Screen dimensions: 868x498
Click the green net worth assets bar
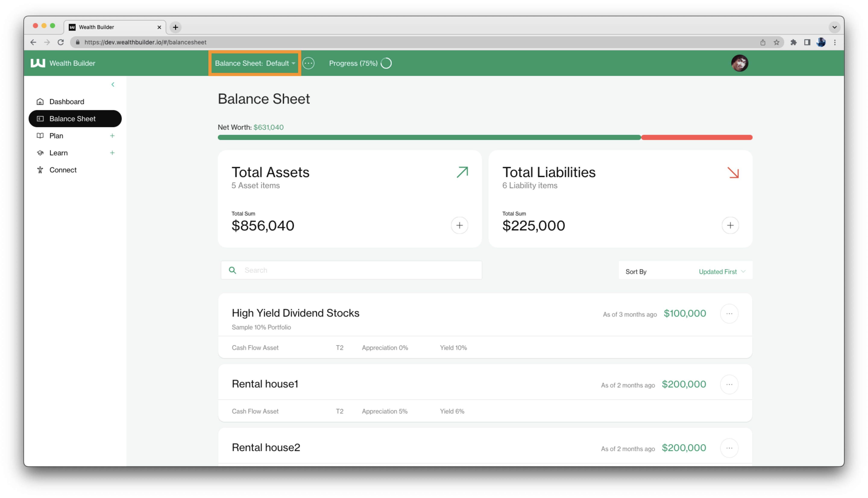(429, 137)
